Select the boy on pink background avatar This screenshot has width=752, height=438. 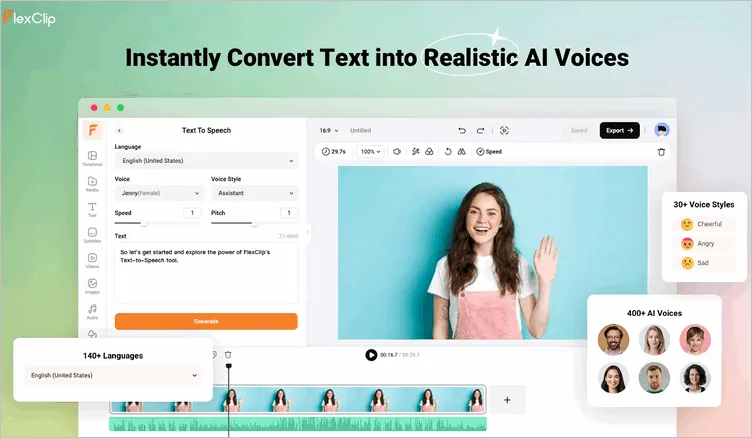[695, 340]
